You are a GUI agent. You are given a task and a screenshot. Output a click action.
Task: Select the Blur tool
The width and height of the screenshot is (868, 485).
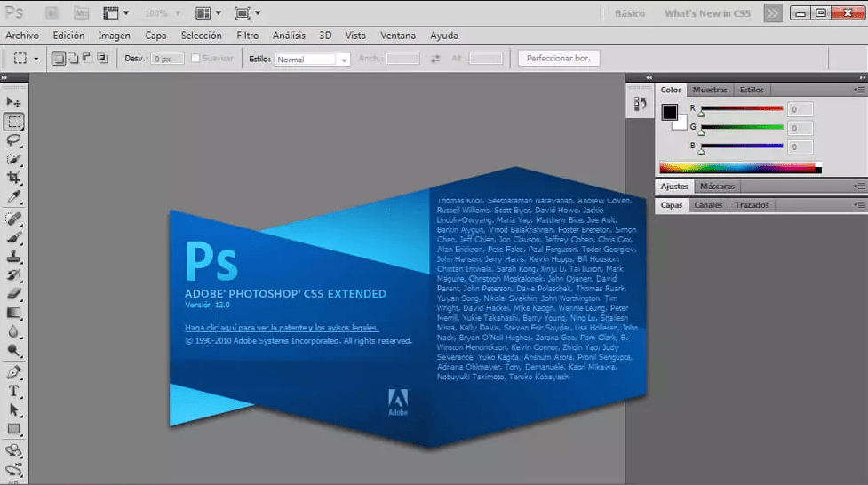[14, 331]
